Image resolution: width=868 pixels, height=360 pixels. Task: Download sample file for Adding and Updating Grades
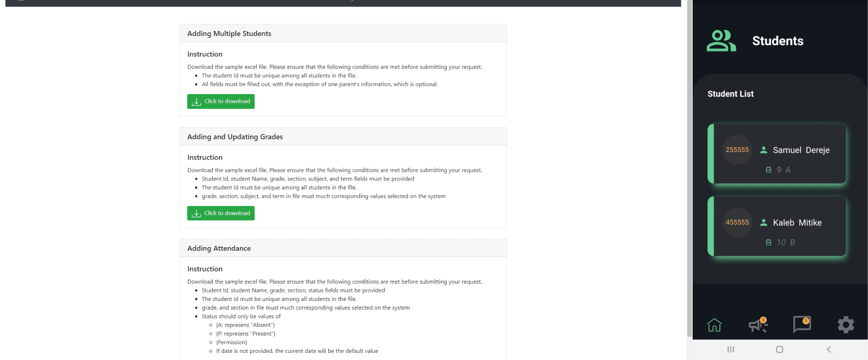coord(221,213)
